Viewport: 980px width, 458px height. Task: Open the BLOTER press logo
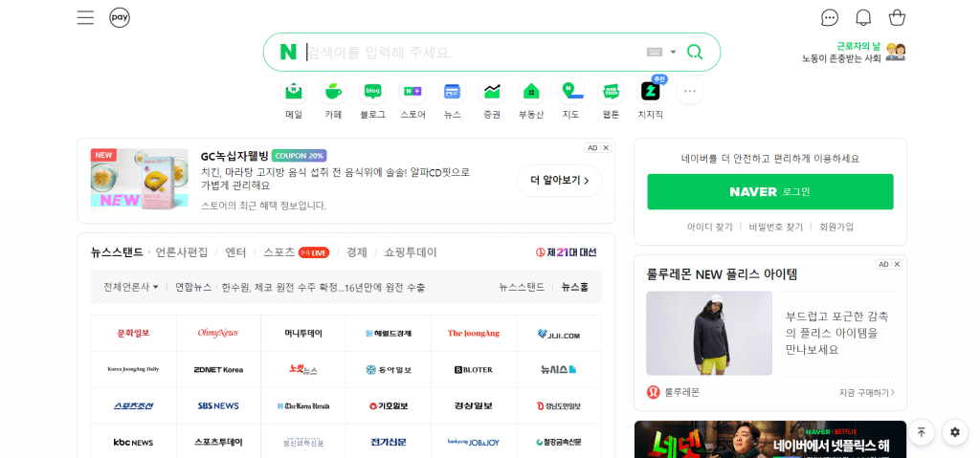click(x=474, y=369)
